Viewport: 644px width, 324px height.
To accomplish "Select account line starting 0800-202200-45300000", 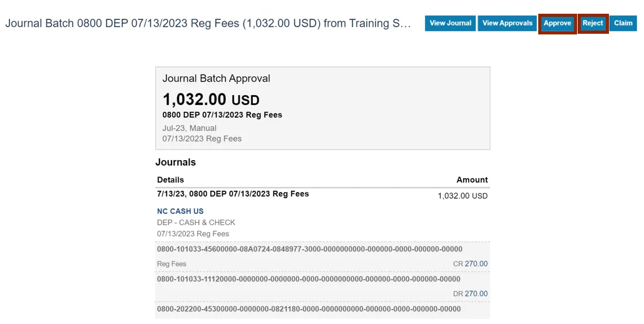I will click(x=309, y=309).
